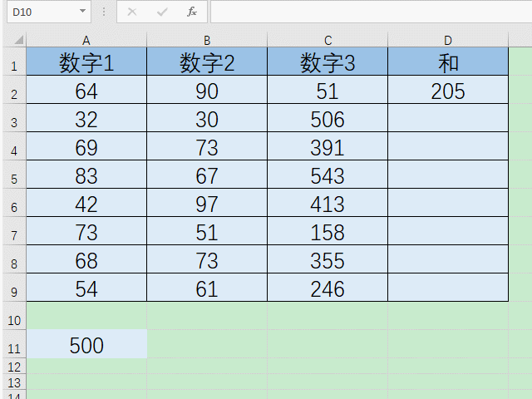The width and height of the screenshot is (532, 399).
Task: Select column C header
Action: pyautogui.click(x=328, y=40)
